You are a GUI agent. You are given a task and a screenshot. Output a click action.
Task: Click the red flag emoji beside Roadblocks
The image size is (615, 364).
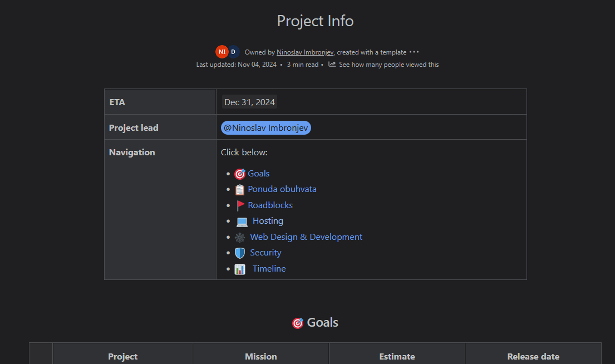click(x=240, y=205)
